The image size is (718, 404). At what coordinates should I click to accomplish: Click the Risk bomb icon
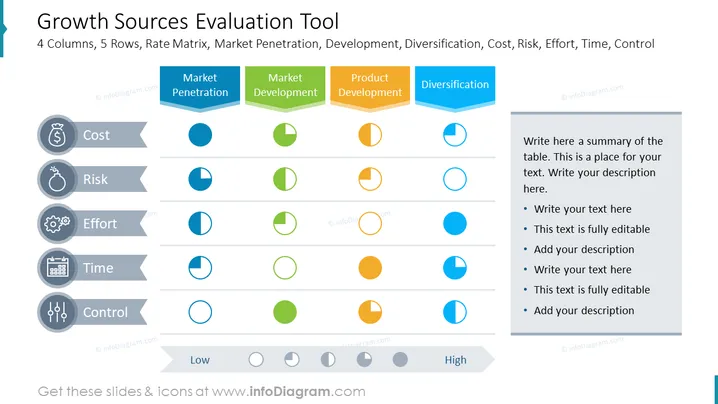click(57, 180)
